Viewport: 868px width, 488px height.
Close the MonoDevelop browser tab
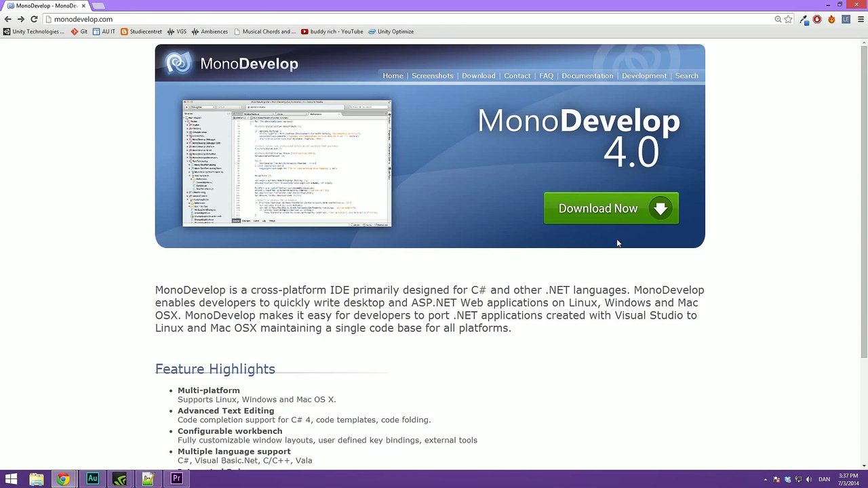(x=83, y=6)
